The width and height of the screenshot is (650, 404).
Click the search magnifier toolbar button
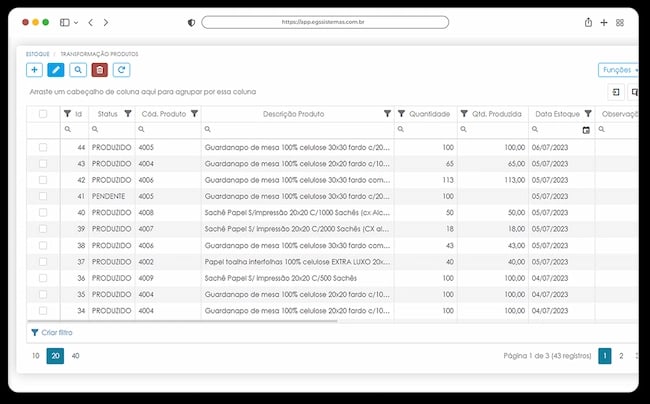78,70
